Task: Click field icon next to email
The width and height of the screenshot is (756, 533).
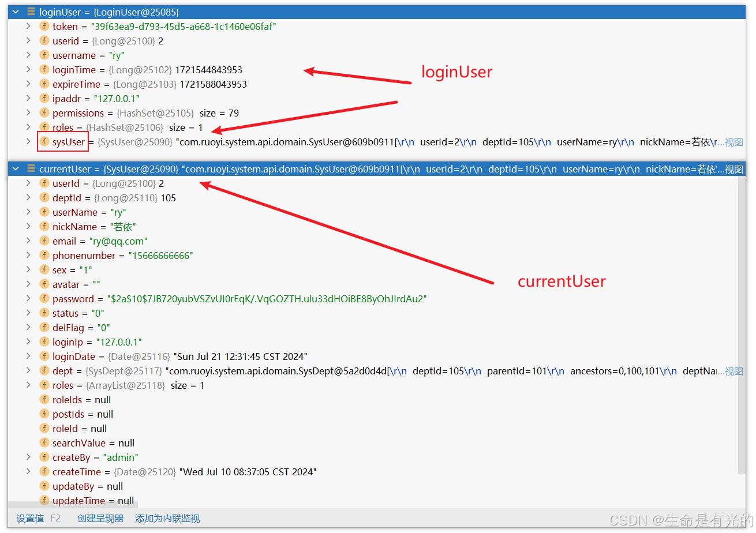Action: click(44, 241)
